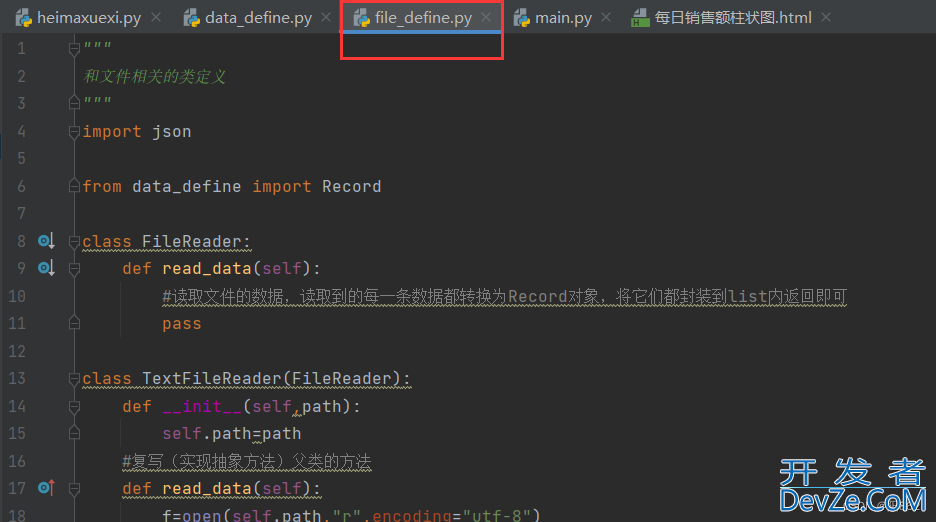The width and height of the screenshot is (936, 522).
Task: Close the main.py tab
Action: pos(606,17)
